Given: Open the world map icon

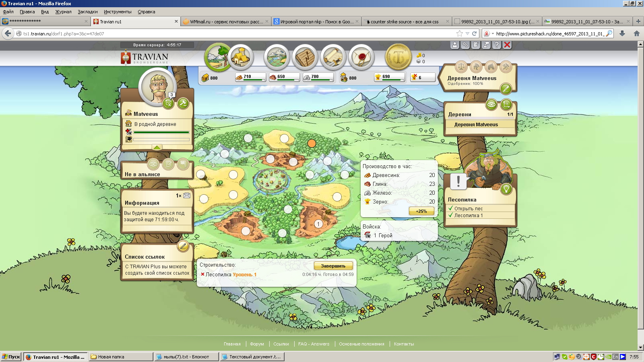Looking at the screenshot, I should (x=277, y=57).
